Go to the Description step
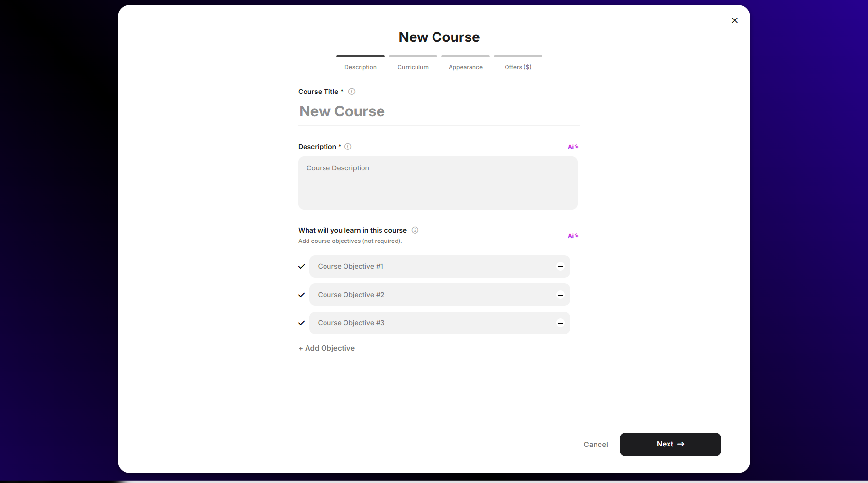This screenshot has height=483, width=868. tap(361, 63)
